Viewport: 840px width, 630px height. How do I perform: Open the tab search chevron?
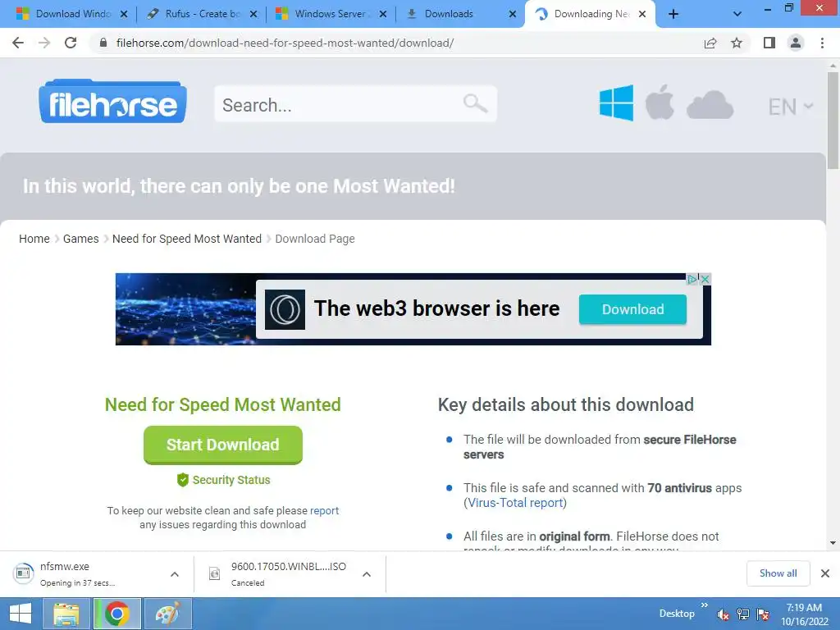(x=737, y=15)
